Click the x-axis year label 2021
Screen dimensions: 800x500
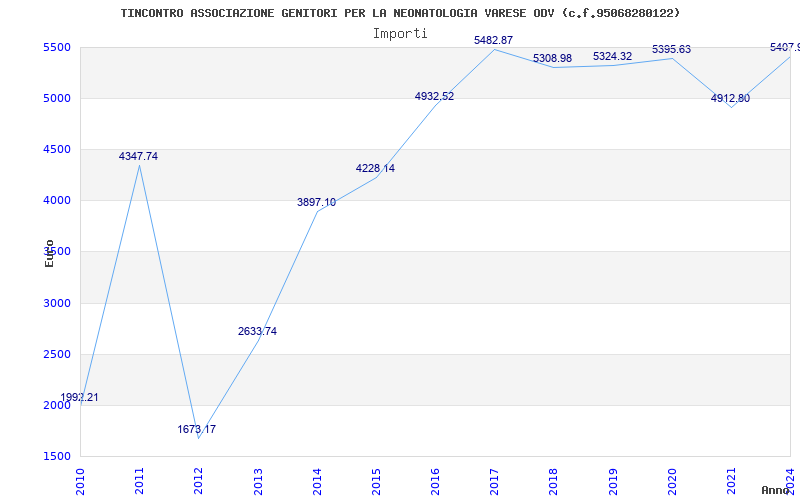[731, 481]
